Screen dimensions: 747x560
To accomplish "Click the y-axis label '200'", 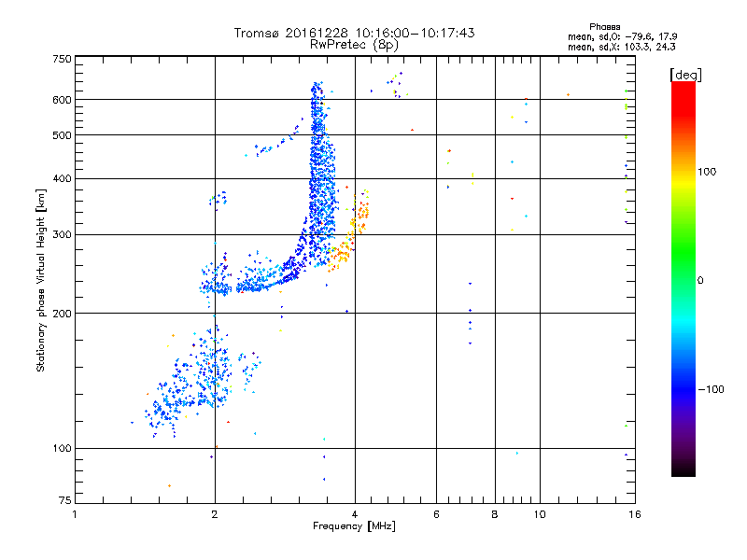I will click(62, 314).
